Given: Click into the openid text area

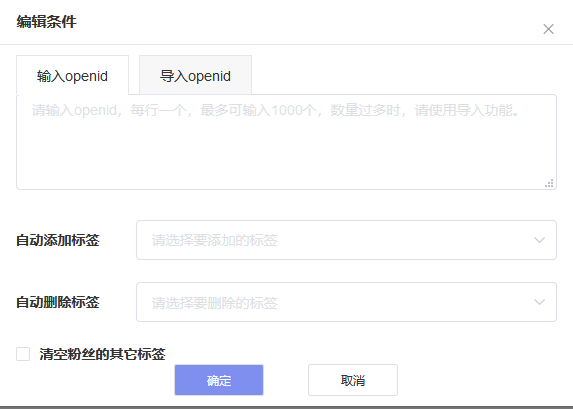Looking at the screenshot, I should point(286,142).
